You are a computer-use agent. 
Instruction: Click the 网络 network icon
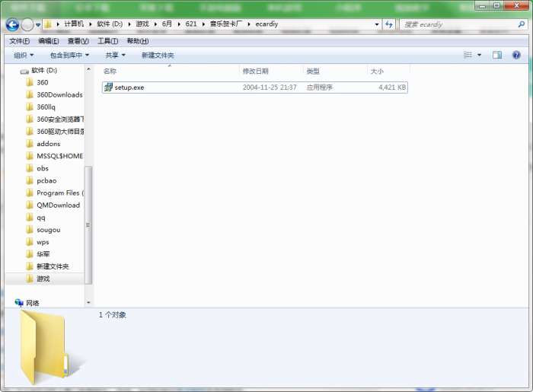19,302
